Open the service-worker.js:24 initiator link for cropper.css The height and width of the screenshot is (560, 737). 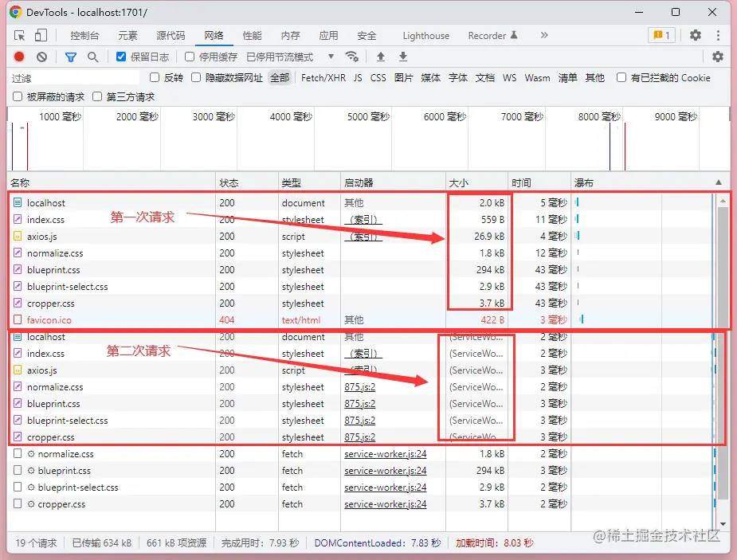(385, 504)
